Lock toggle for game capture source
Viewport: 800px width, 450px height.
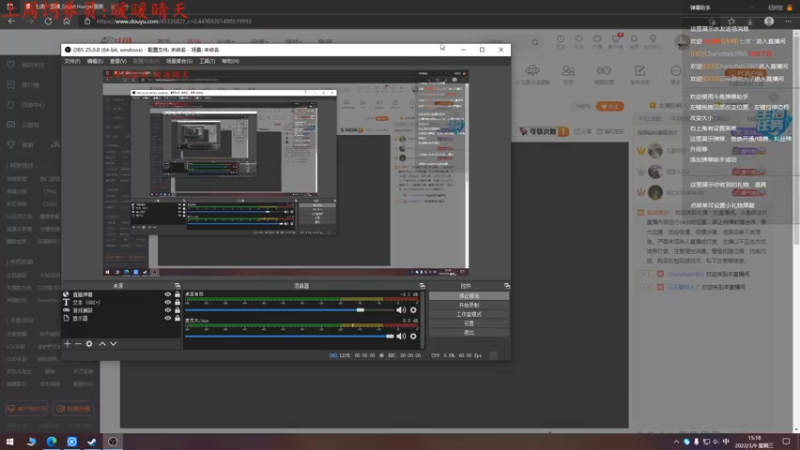[x=177, y=310]
